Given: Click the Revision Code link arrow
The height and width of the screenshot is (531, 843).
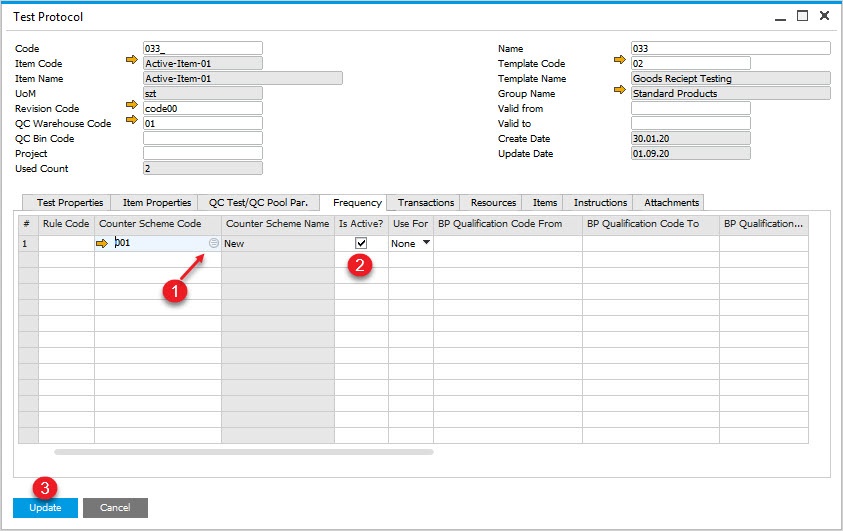Looking at the screenshot, I should coord(131,107).
